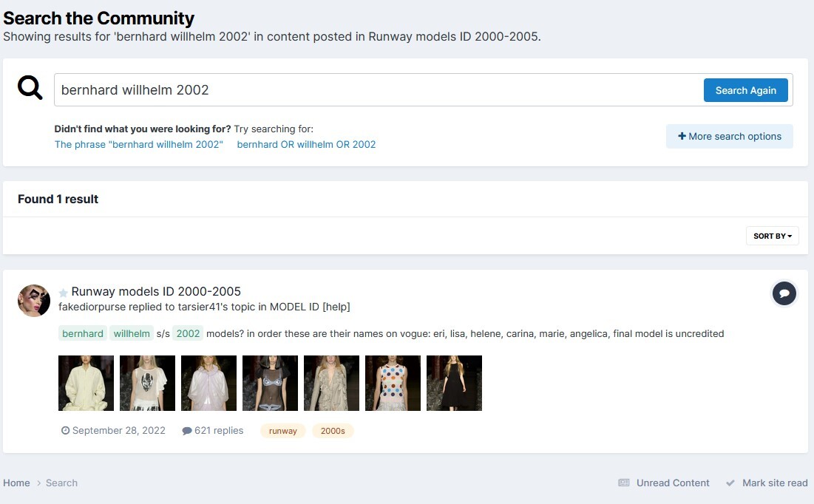
Task: Click the magnifying glass search icon
Action: [30, 89]
